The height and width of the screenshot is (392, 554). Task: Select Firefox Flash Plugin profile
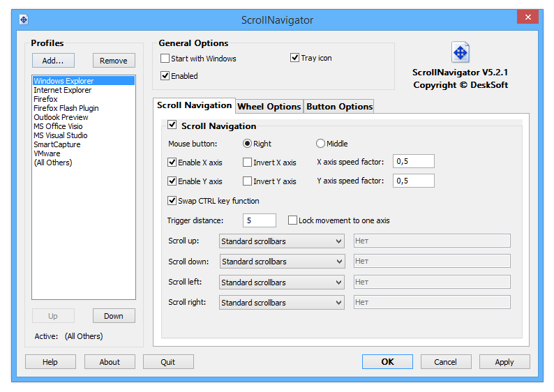tap(66, 108)
